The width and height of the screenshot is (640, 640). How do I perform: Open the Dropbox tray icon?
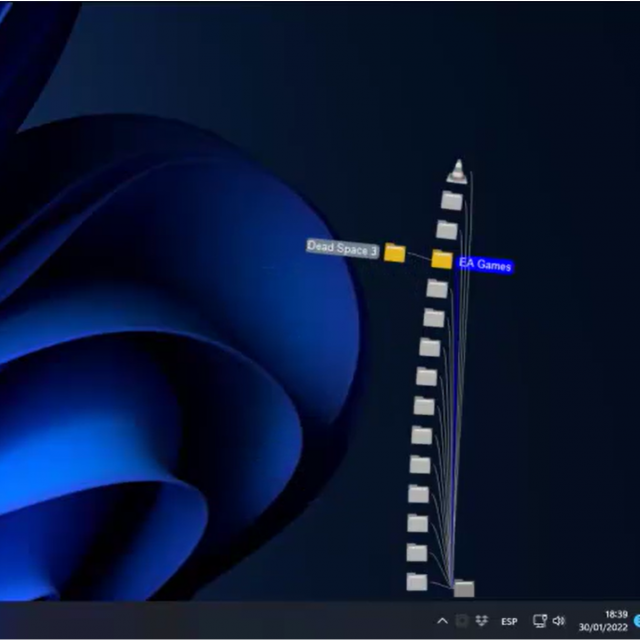point(482,621)
